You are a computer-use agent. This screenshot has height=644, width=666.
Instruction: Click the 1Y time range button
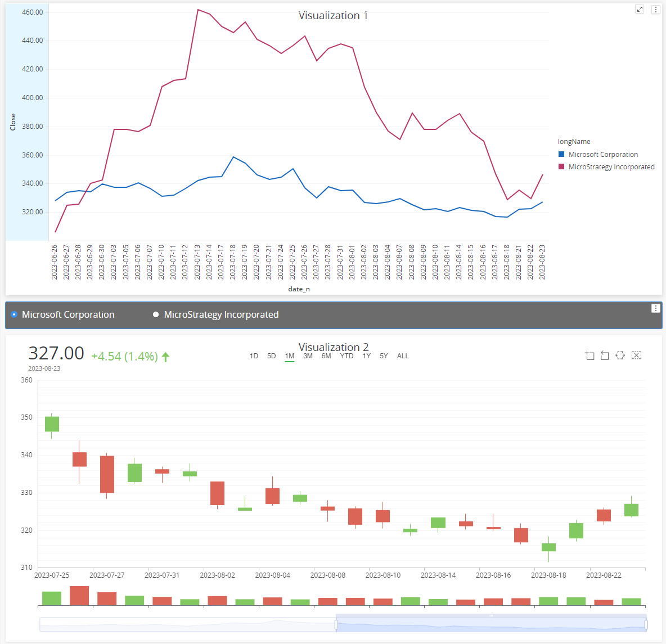click(366, 355)
